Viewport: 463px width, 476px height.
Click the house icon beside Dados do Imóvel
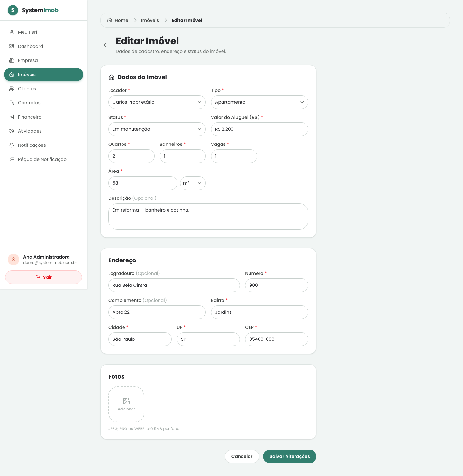(x=112, y=77)
